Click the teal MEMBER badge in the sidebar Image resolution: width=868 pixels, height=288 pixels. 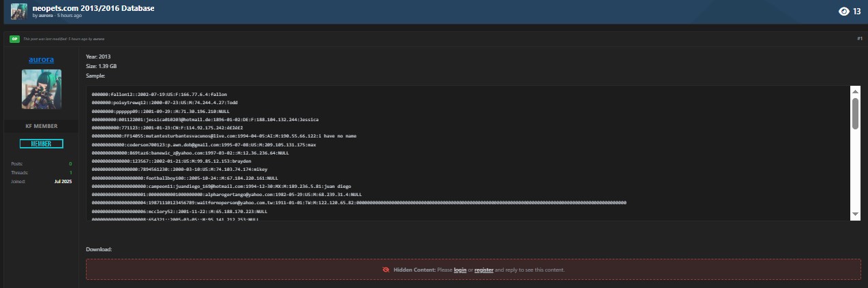point(42,144)
